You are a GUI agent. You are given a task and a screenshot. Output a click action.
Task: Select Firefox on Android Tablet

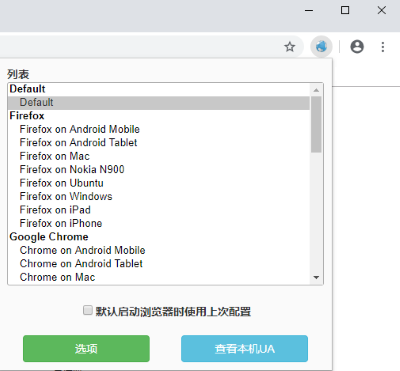click(x=159, y=143)
